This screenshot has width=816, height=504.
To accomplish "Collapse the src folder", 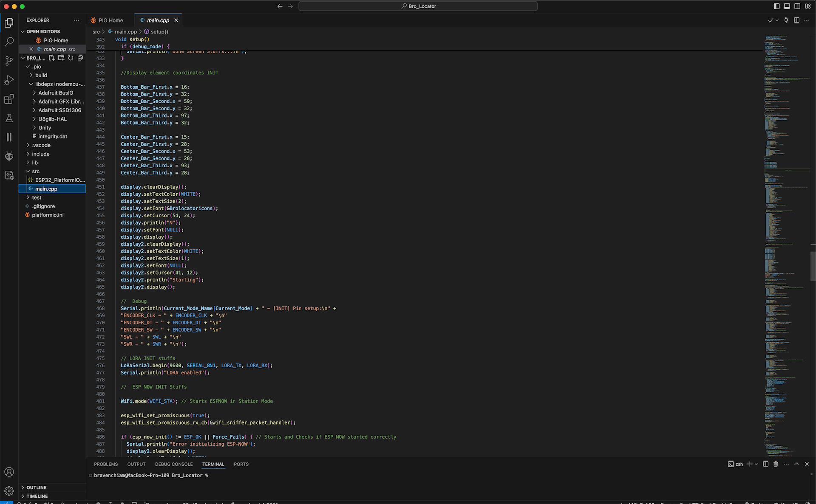I will click(x=36, y=171).
